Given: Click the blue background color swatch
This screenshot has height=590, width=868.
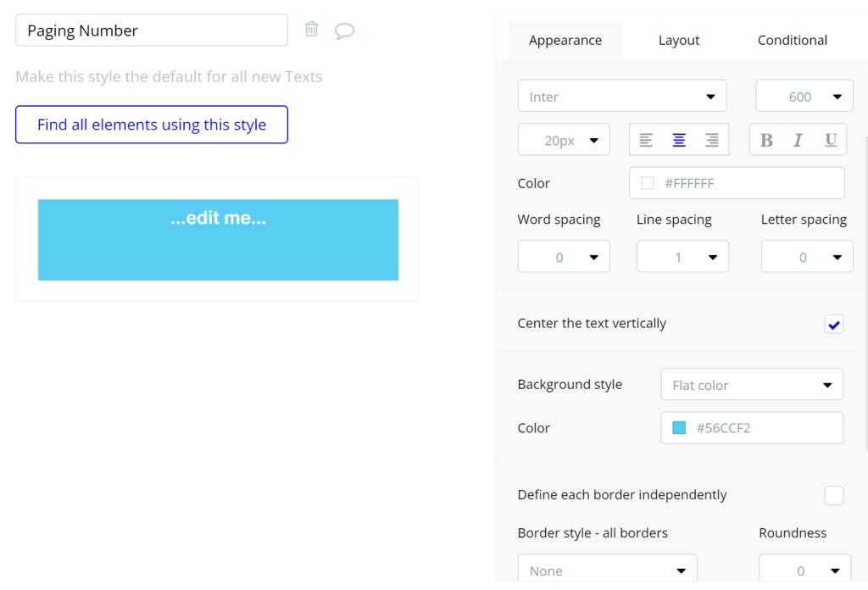Looking at the screenshot, I should (679, 428).
